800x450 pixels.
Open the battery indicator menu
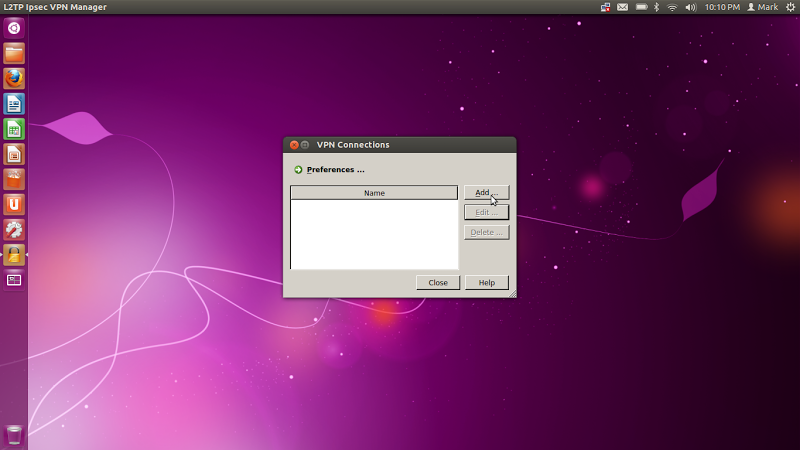click(x=641, y=7)
